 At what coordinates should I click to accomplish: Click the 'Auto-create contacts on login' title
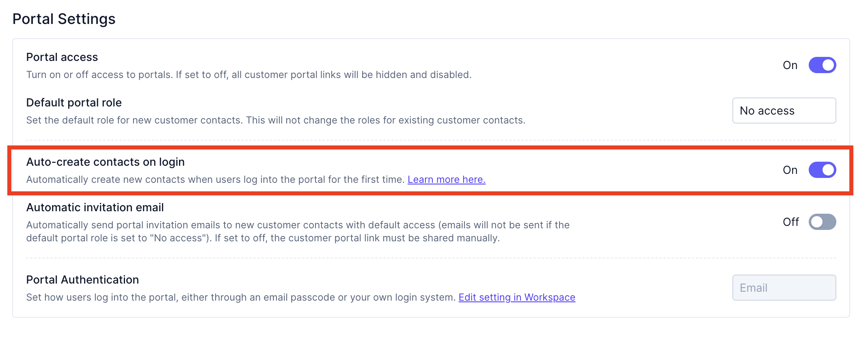click(x=106, y=162)
